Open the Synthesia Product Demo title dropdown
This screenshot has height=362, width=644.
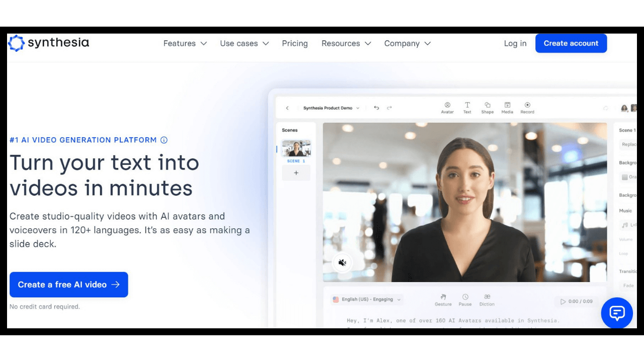(331, 108)
